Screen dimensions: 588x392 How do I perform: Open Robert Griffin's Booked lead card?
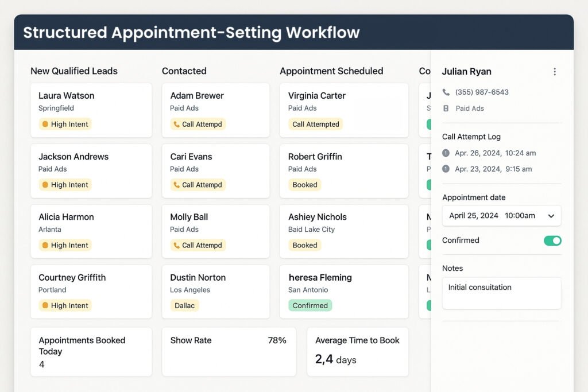[x=343, y=170]
